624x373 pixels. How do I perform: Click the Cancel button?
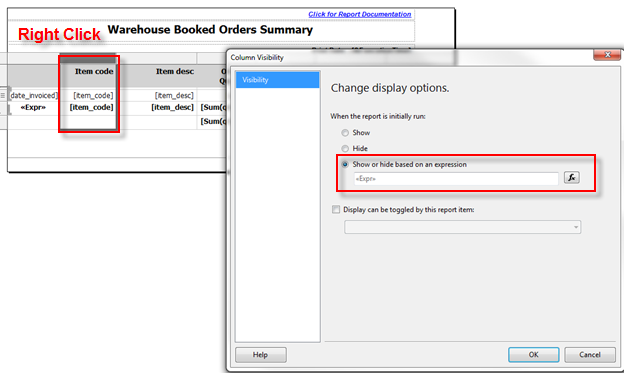590,355
